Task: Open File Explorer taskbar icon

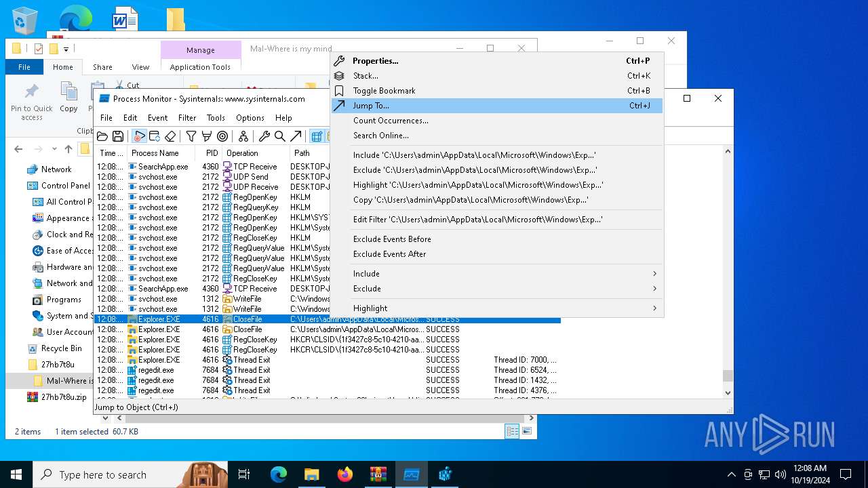Action: coord(312,474)
